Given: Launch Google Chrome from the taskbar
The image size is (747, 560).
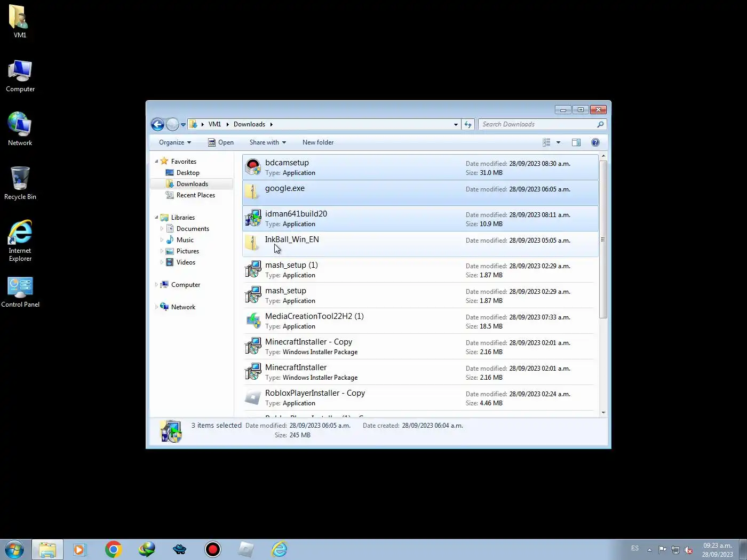Looking at the screenshot, I should [113, 549].
